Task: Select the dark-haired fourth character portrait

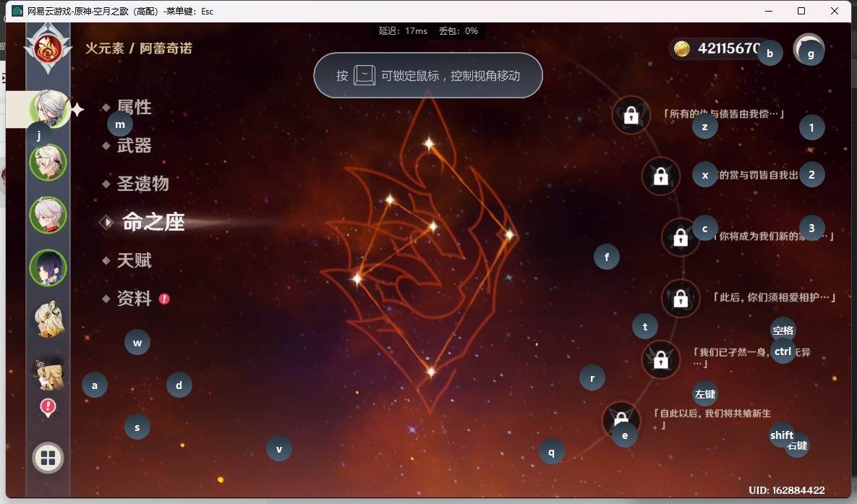Action: point(48,268)
